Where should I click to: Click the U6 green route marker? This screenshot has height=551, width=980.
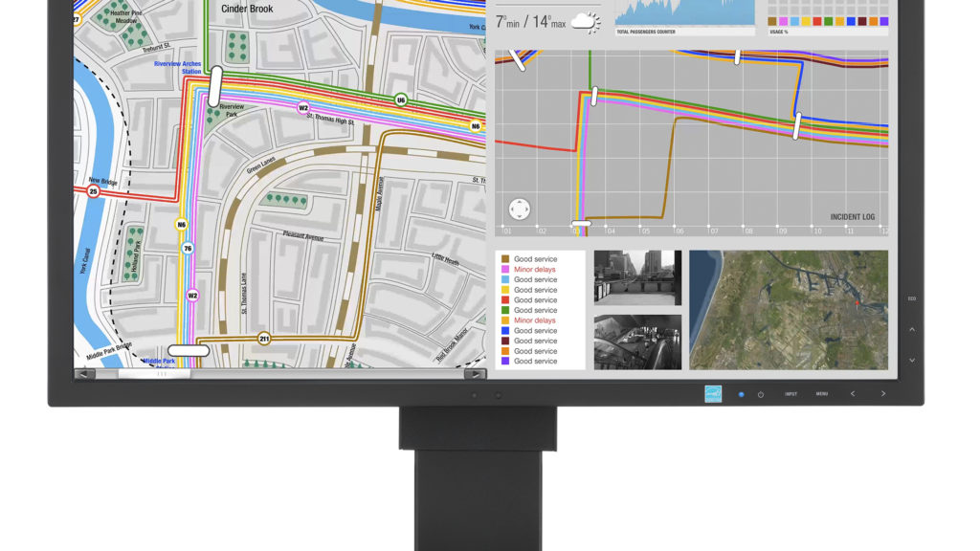coord(401,100)
